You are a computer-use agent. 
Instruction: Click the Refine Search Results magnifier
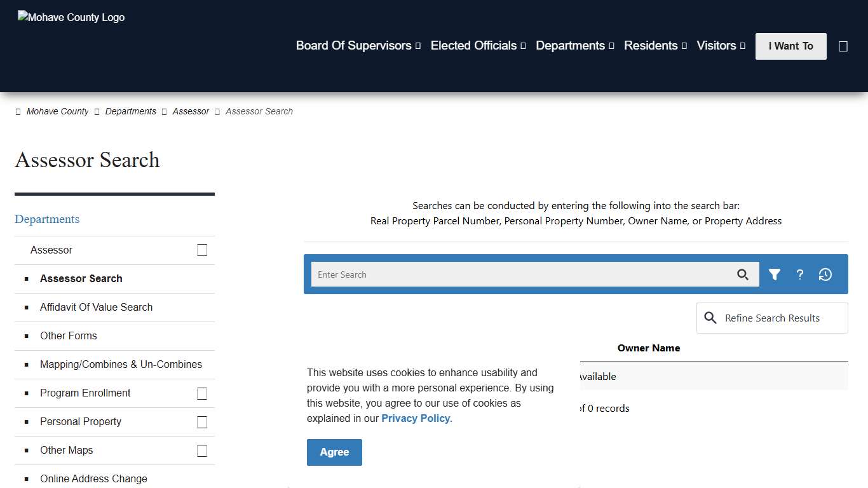710,318
